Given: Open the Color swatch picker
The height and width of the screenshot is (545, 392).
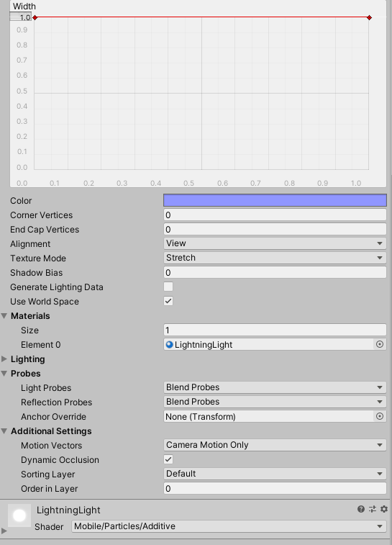Looking at the screenshot, I should point(275,200).
